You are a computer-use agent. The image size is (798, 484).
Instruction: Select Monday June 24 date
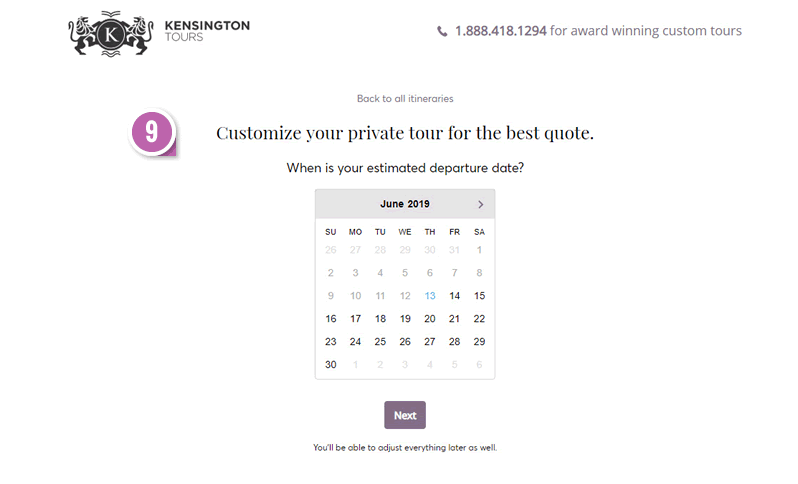(355, 341)
